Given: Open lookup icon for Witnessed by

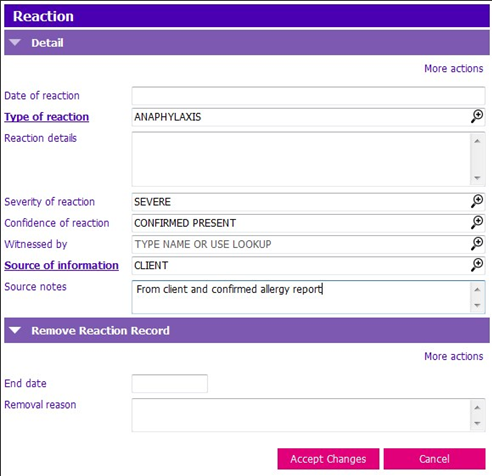Looking at the screenshot, I should pos(477,244).
